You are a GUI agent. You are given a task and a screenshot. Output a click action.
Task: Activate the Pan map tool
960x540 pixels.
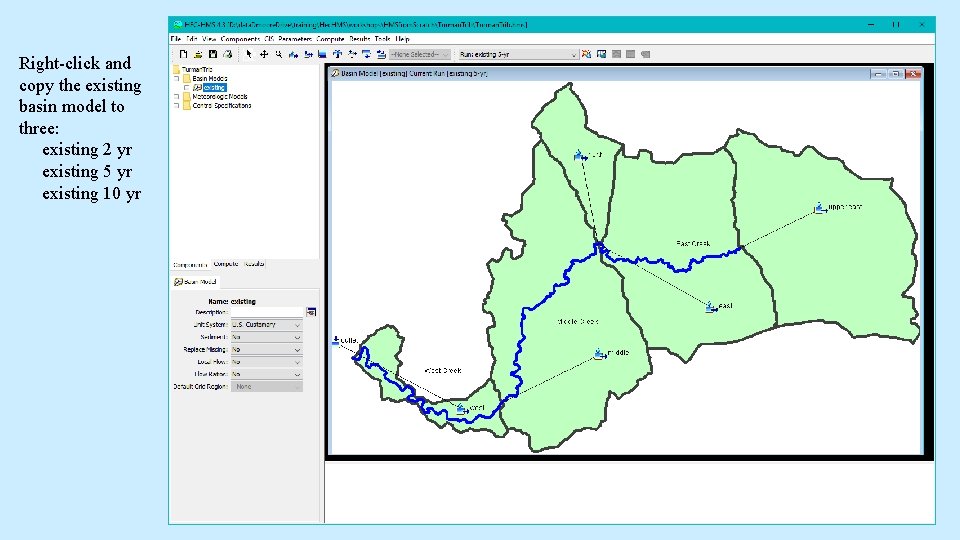tap(264, 54)
